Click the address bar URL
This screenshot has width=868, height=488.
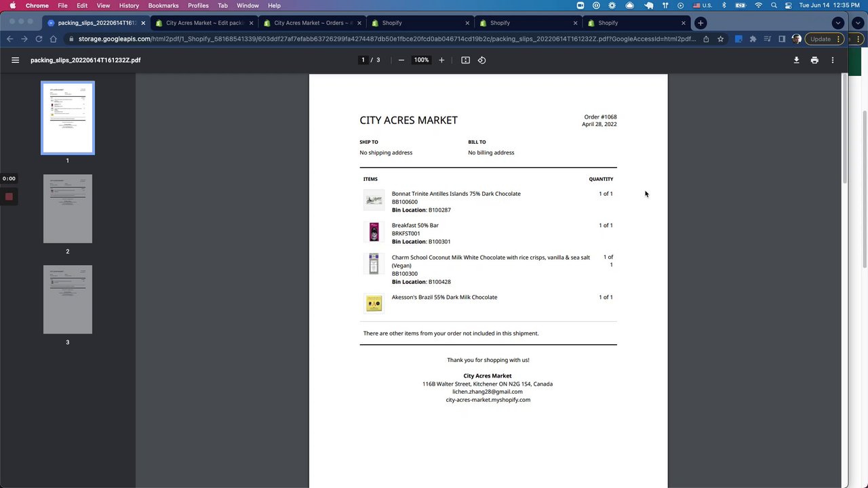[387, 39]
